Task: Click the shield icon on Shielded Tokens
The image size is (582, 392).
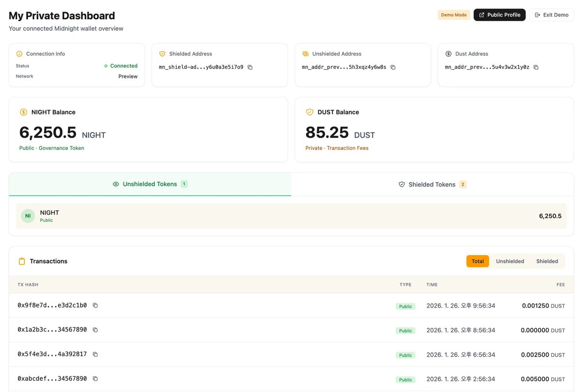Action: [402, 185]
